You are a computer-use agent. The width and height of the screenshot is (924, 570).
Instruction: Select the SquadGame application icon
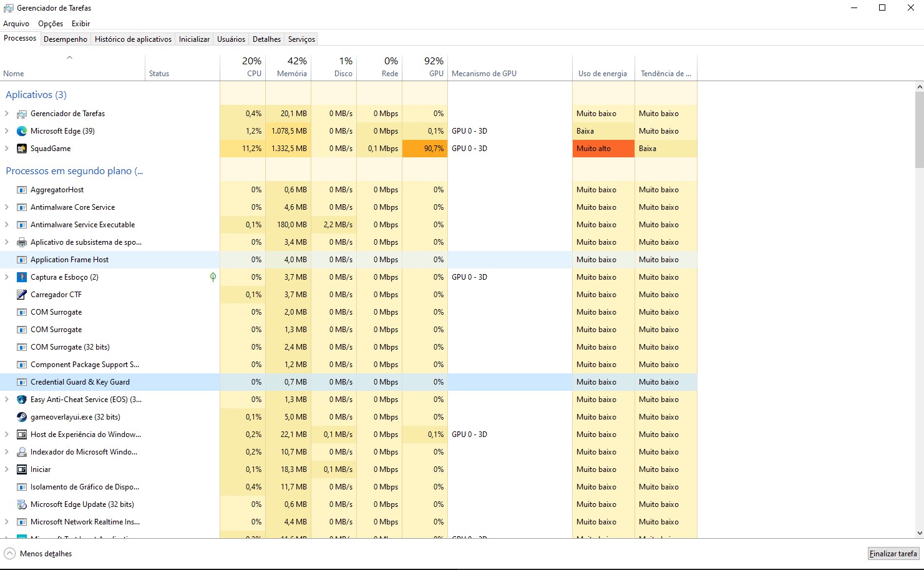click(x=21, y=149)
